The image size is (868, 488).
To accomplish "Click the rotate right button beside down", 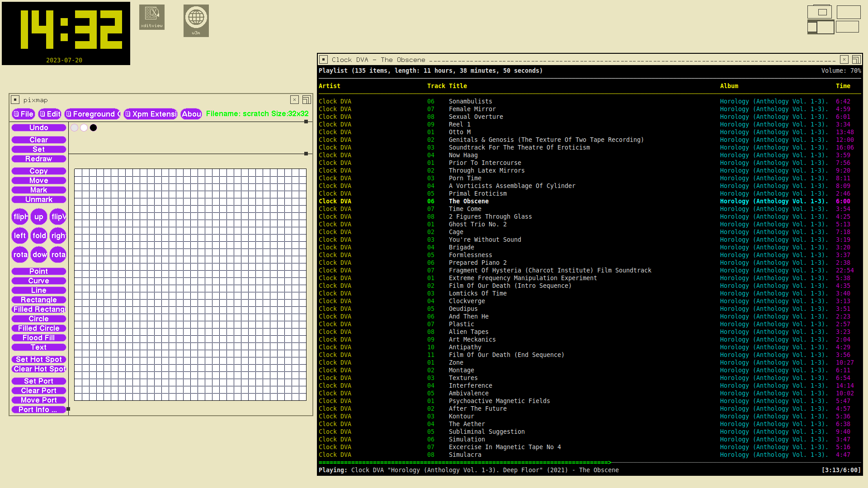I will (x=58, y=255).
